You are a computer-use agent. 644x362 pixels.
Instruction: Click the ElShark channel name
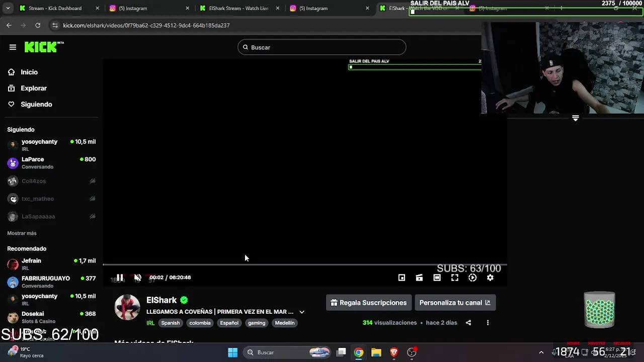click(162, 300)
